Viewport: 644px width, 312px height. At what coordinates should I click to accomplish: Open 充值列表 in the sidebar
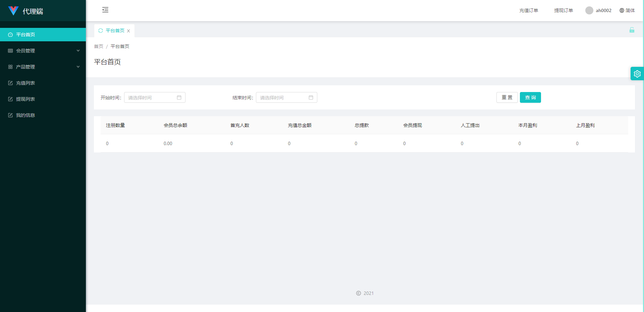[x=25, y=83]
